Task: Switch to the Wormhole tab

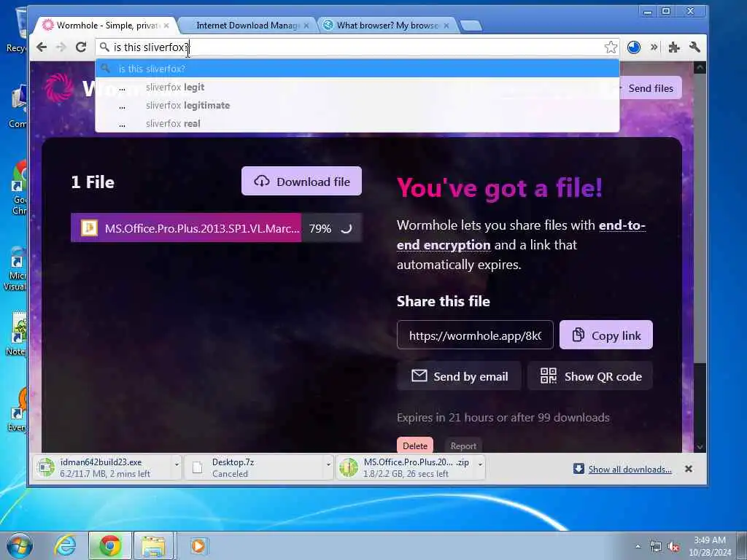Action: (106, 26)
